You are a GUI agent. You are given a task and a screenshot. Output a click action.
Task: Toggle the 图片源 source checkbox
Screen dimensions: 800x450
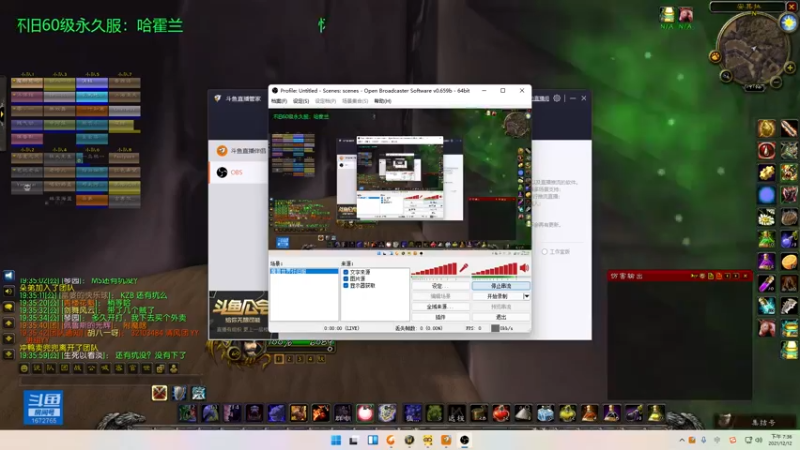(346, 279)
